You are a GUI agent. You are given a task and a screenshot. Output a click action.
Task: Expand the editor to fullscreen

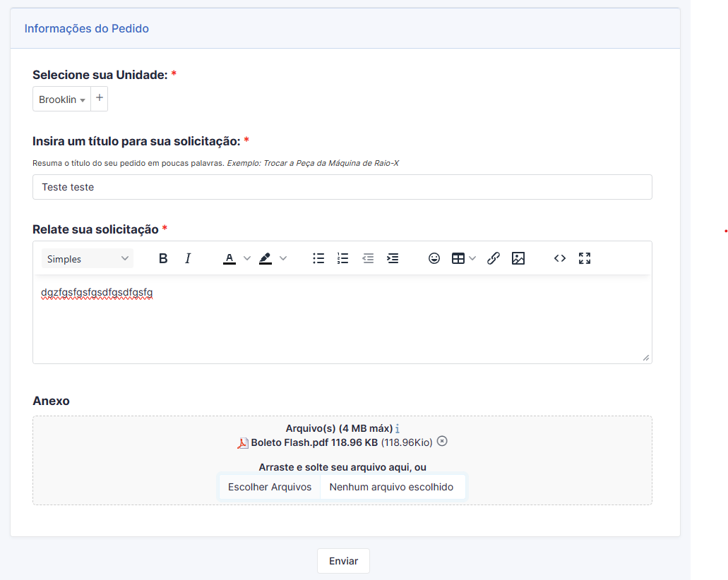point(585,258)
